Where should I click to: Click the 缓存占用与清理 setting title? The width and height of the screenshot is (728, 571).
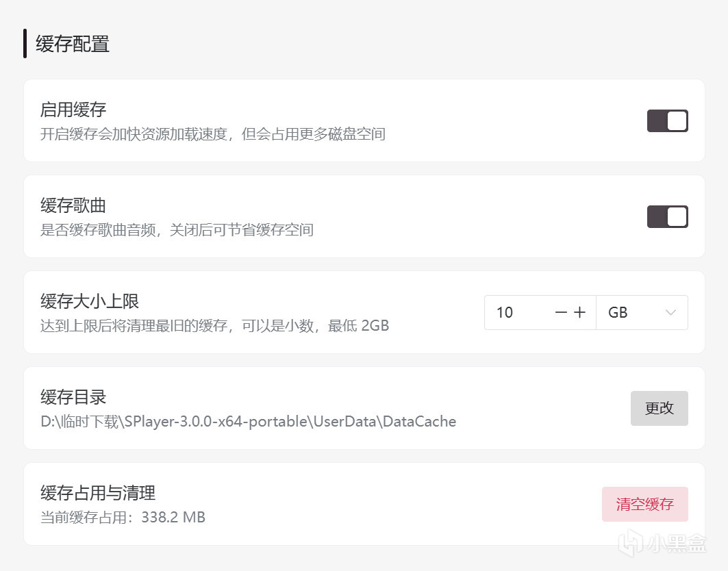(98, 492)
